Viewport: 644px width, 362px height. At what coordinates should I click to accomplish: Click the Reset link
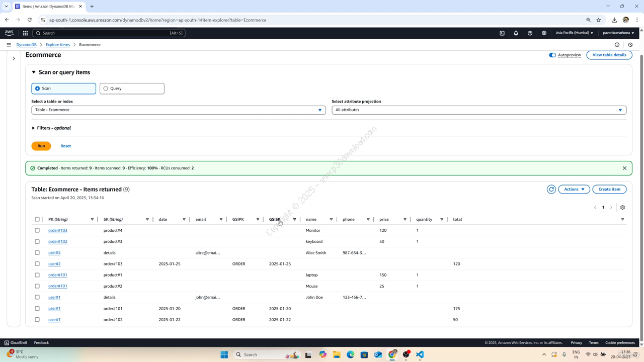tap(65, 146)
